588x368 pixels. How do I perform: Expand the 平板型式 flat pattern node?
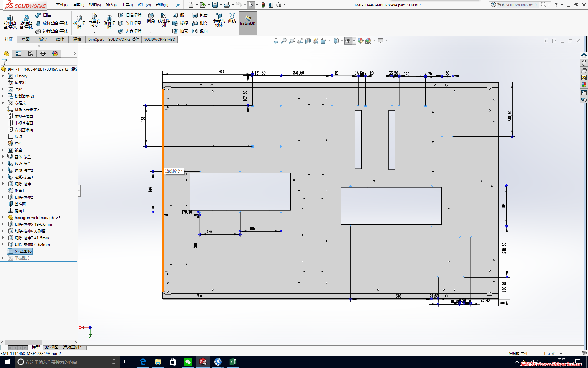[3, 258]
